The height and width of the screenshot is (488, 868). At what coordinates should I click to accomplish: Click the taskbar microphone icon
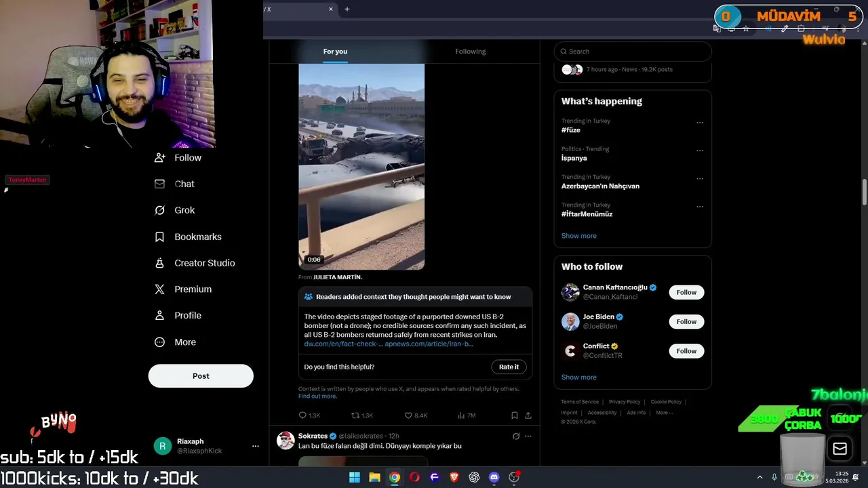[774, 477]
